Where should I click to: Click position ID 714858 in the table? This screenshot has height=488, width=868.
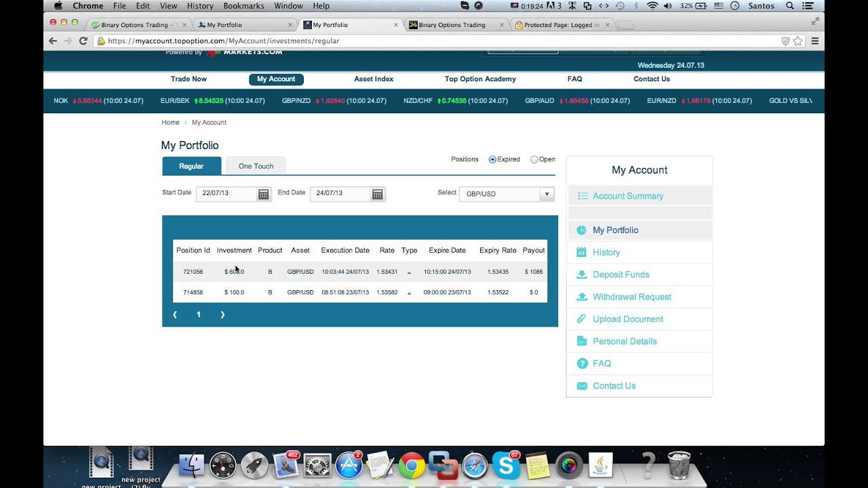tap(193, 293)
